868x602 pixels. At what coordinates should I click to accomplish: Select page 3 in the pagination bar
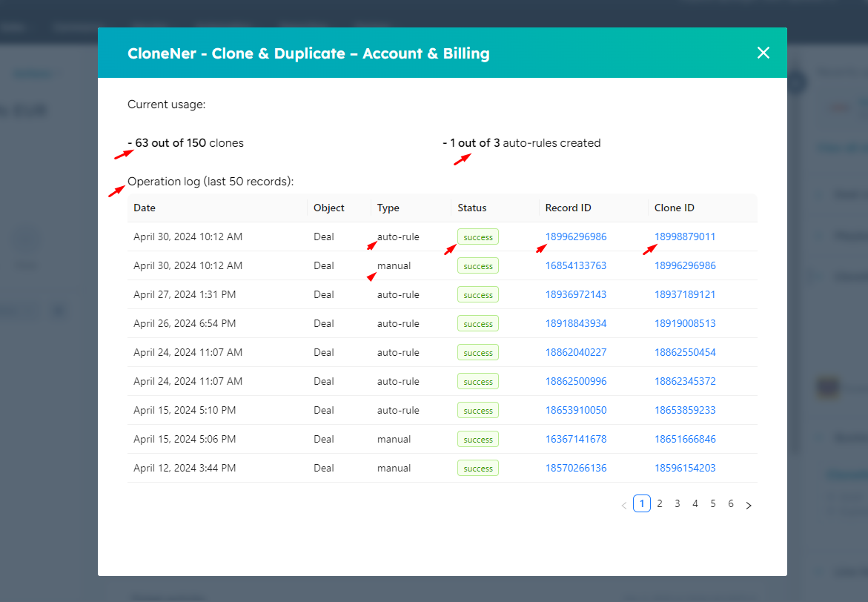(x=677, y=503)
